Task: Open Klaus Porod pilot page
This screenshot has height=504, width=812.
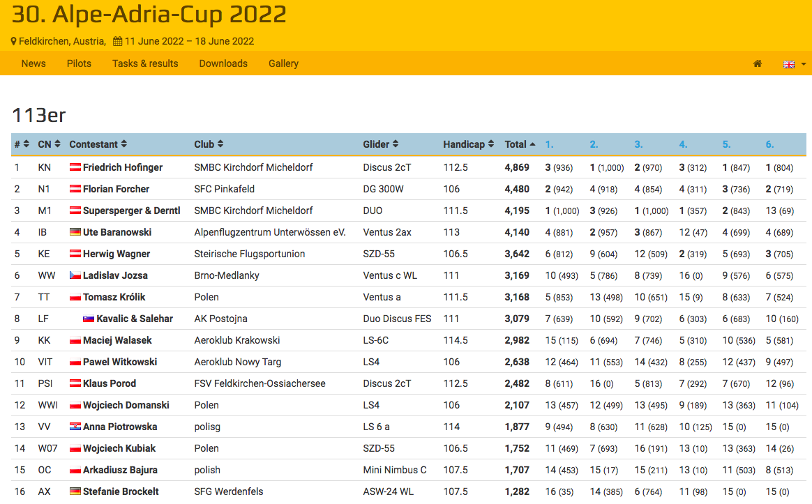Action: pyautogui.click(x=110, y=383)
